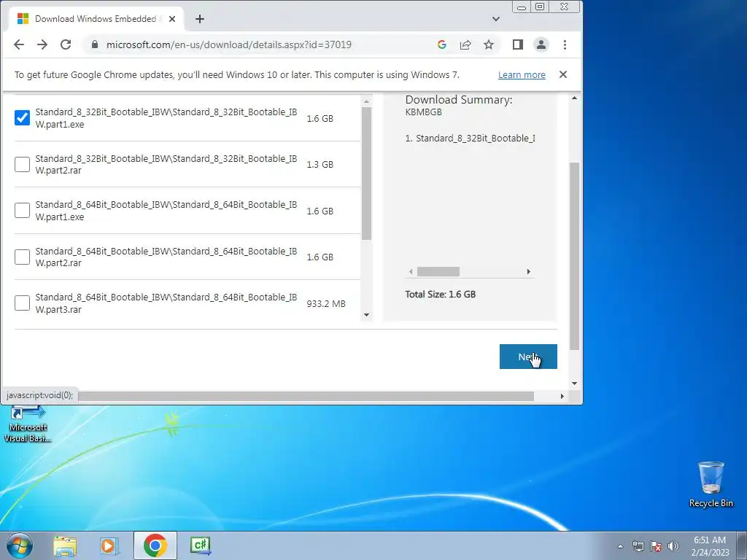Image resolution: width=747 pixels, height=560 pixels.
Task: Click the Standard_8_64Bit part3.rar file name
Action: click(x=166, y=303)
